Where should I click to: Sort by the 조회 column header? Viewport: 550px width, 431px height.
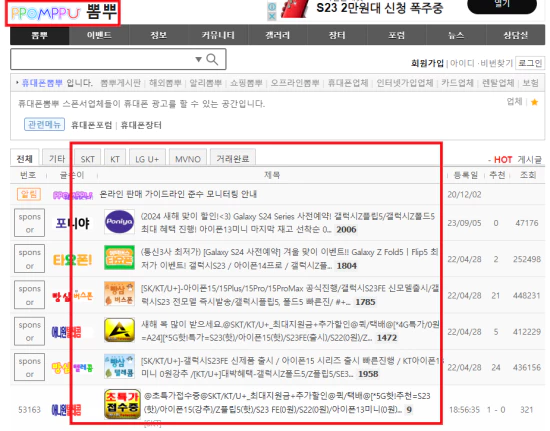(528, 175)
